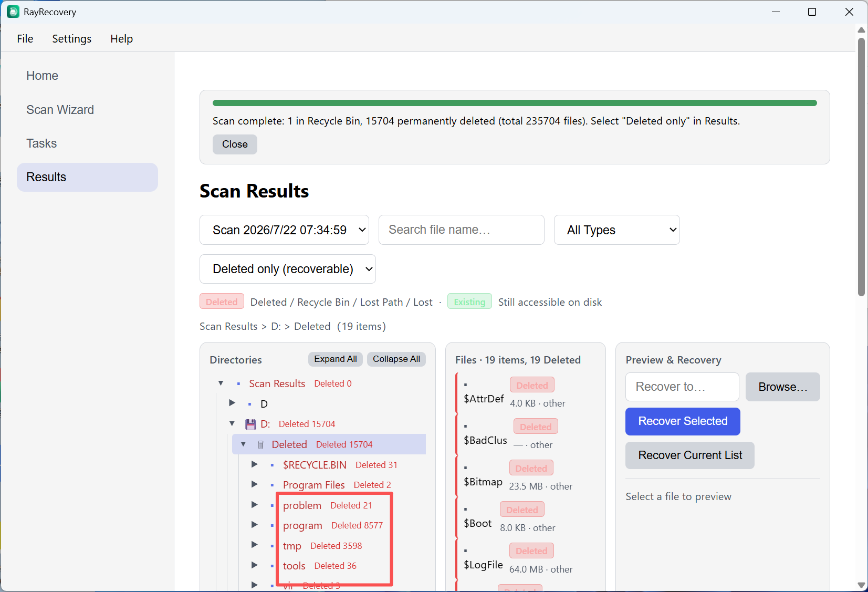Screen dimensions: 868x592
Task: Click the Existing legend badge
Action: click(x=469, y=302)
